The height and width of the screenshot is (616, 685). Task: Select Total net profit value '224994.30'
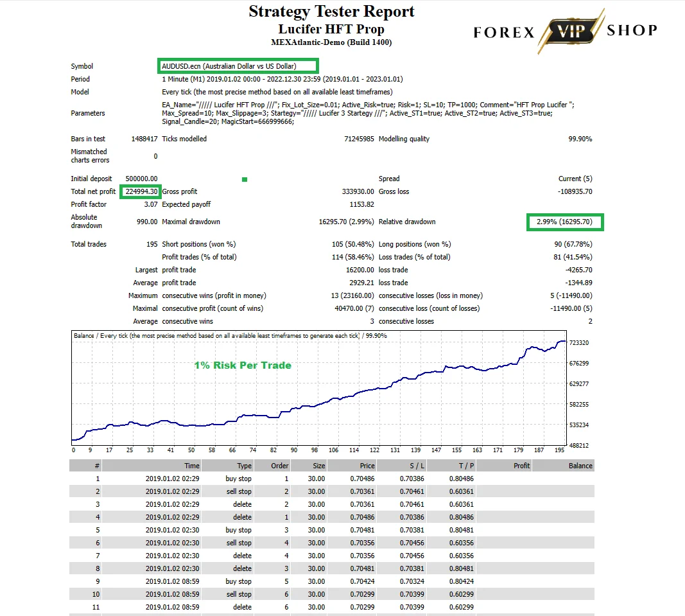[x=141, y=191]
